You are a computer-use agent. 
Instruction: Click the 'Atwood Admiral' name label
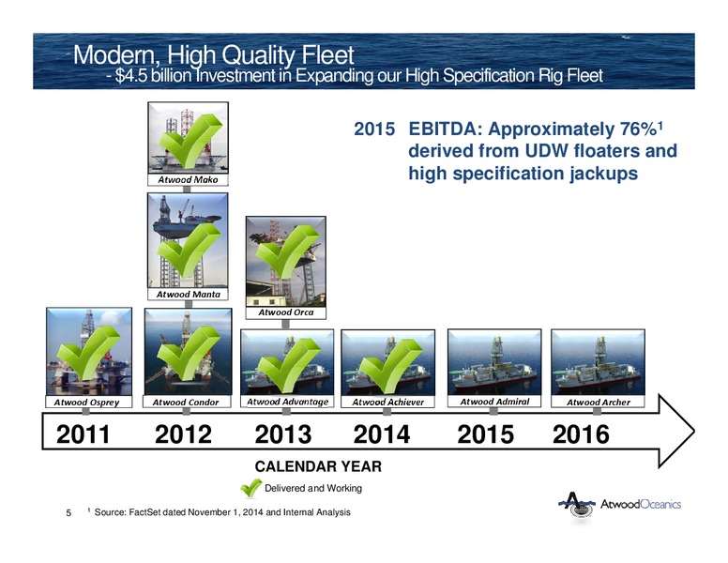(494, 402)
